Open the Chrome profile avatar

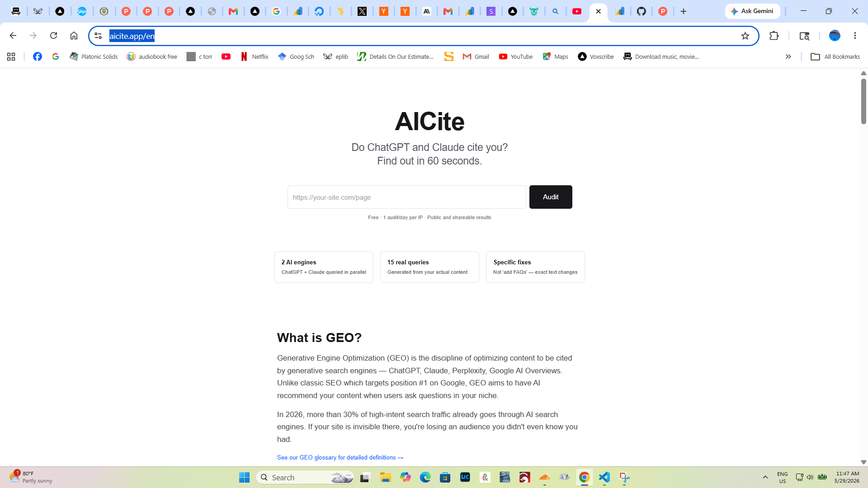click(835, 36)
